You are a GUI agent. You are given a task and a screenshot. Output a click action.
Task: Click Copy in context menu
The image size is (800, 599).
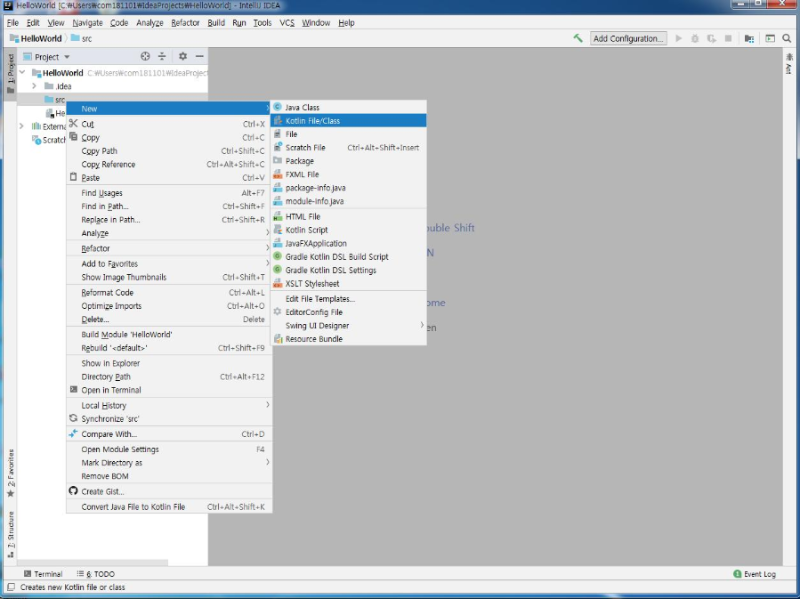[x=169, y=137]
